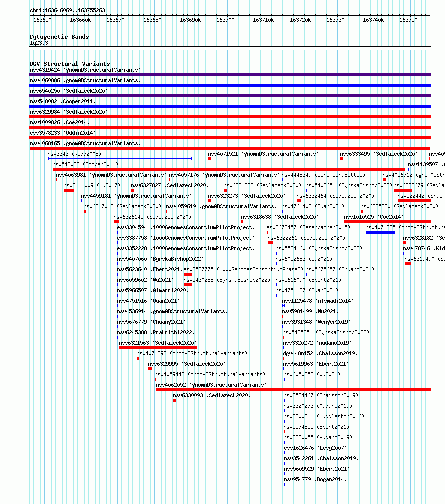Click the esv3304594 variant label
This screenshot has height=504, width=445.
tap(186, 227)
